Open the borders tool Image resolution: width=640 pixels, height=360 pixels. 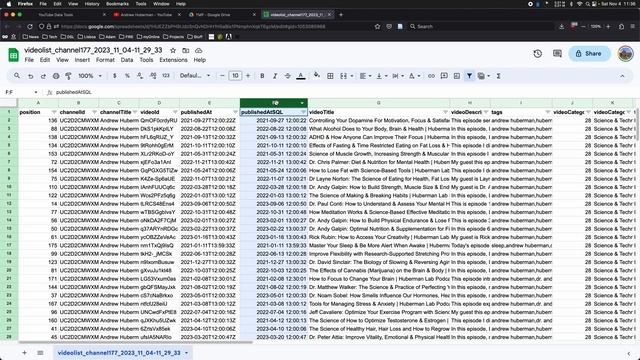tap(330, 76)
